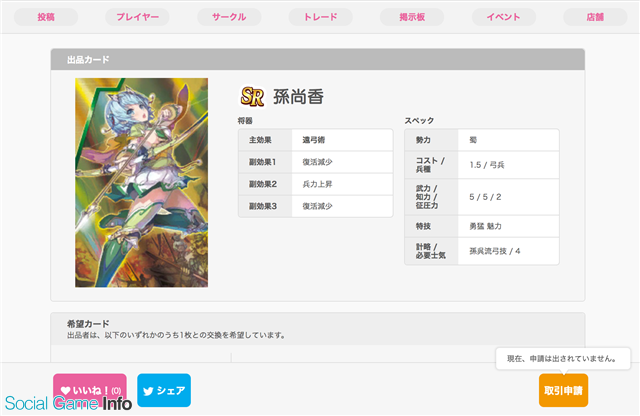The width and height of the screenshot is (640, 416).
Task: Click the 計略 value 孫呉流弓技 / 4
Action: click(495, 251)
